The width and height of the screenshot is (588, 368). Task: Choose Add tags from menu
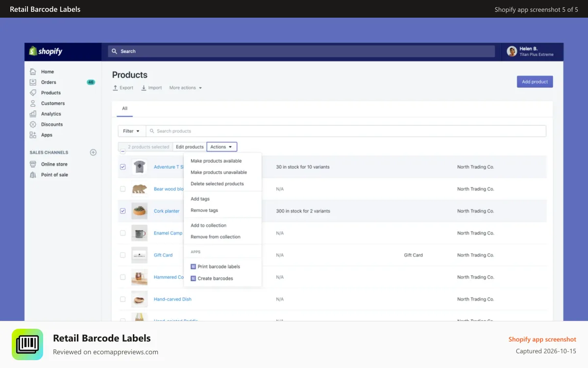200,199
